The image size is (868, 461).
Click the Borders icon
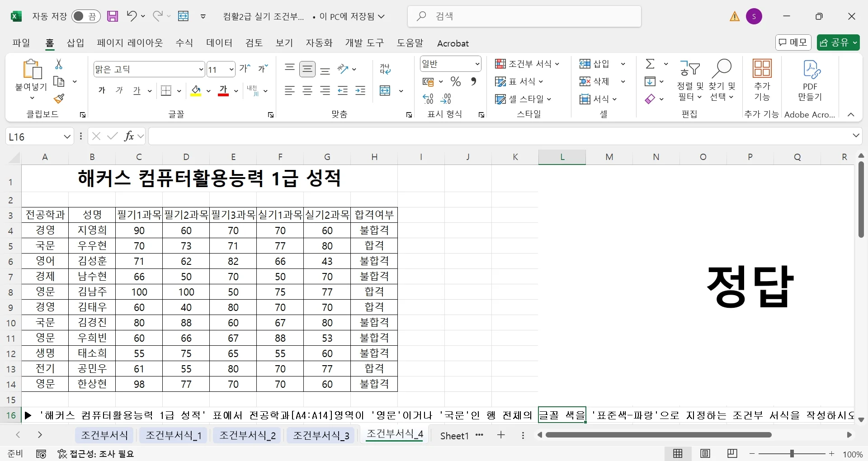(166, 91)
